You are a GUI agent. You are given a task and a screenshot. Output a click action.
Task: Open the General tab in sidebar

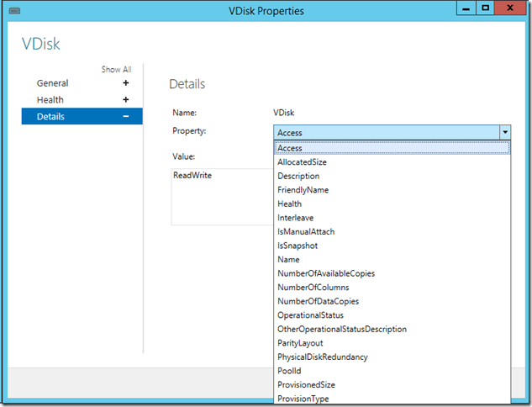click(x=53, y=83)
